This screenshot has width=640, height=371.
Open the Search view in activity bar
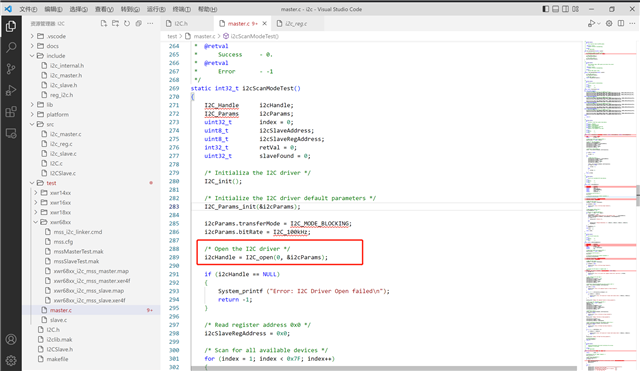(x=11, y=47)
